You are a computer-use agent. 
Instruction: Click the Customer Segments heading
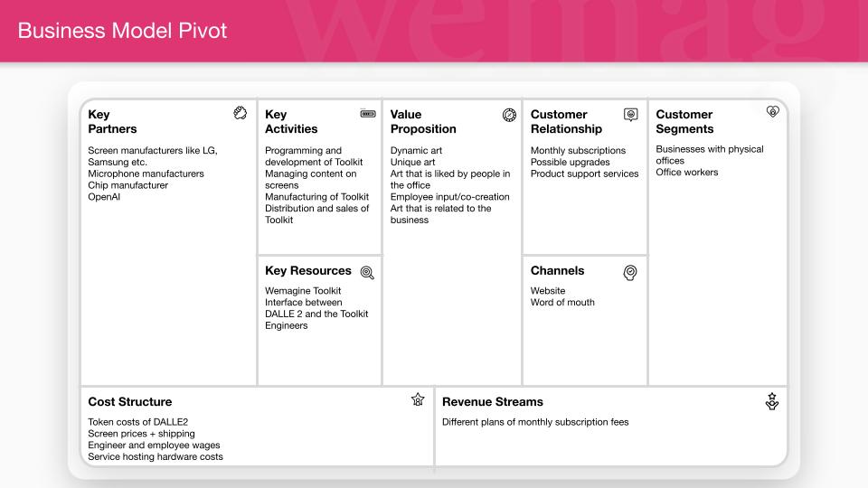point(684,122)
